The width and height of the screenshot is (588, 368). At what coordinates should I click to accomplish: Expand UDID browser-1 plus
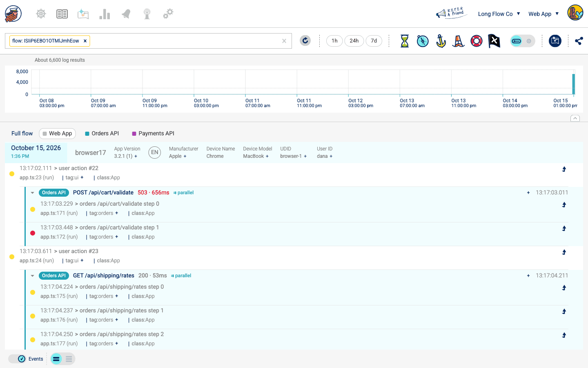pos(305,156)
